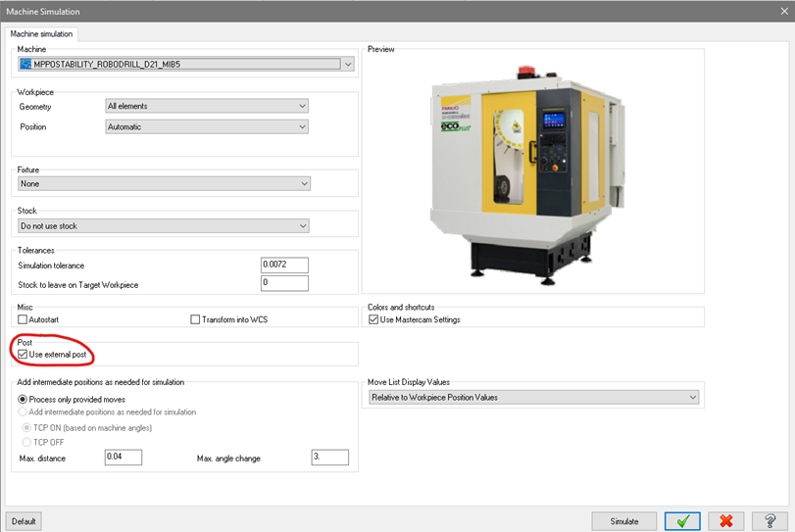This screenshot has height=532, width=795.
Task: Open help with the question mark icon
Action: click(x=770, y=521)
